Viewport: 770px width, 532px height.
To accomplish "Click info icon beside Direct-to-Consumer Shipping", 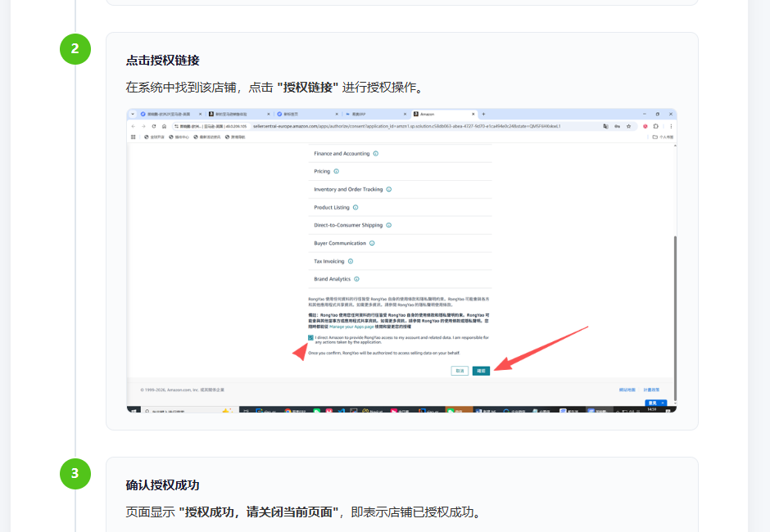I will coord(389,225).
